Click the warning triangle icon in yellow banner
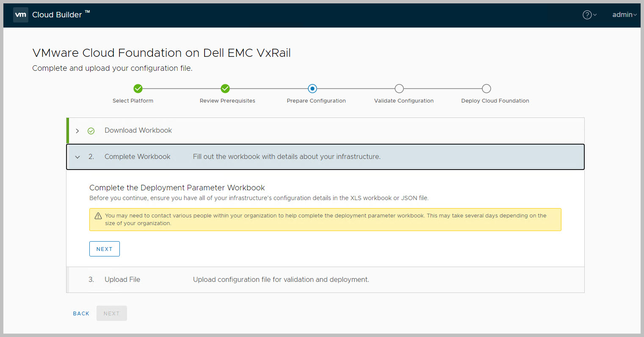644x337 pixels. pyautogui.click(x=98, y=216)
